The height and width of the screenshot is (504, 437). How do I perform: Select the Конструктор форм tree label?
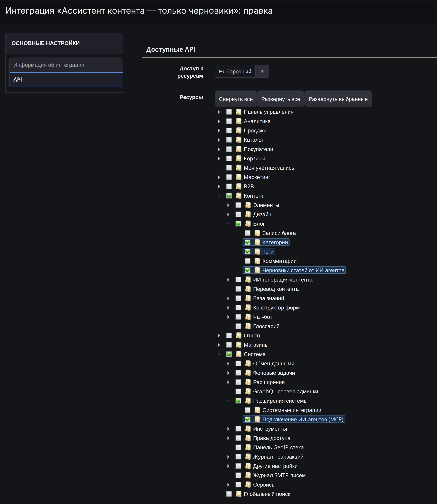[x=276, y=308]
